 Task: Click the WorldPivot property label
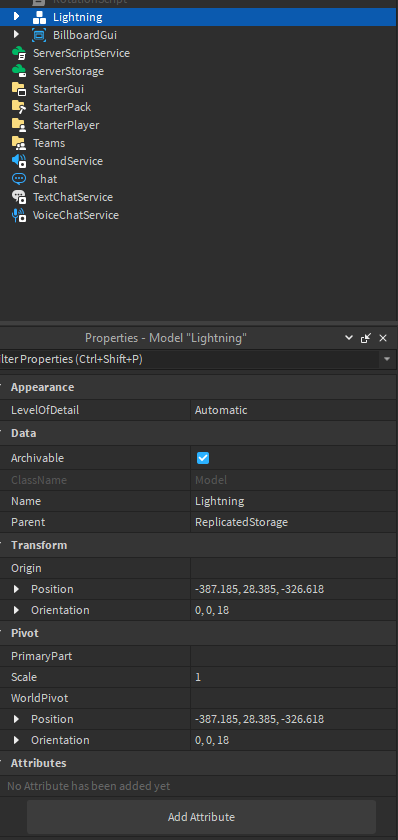click(40, 699)
